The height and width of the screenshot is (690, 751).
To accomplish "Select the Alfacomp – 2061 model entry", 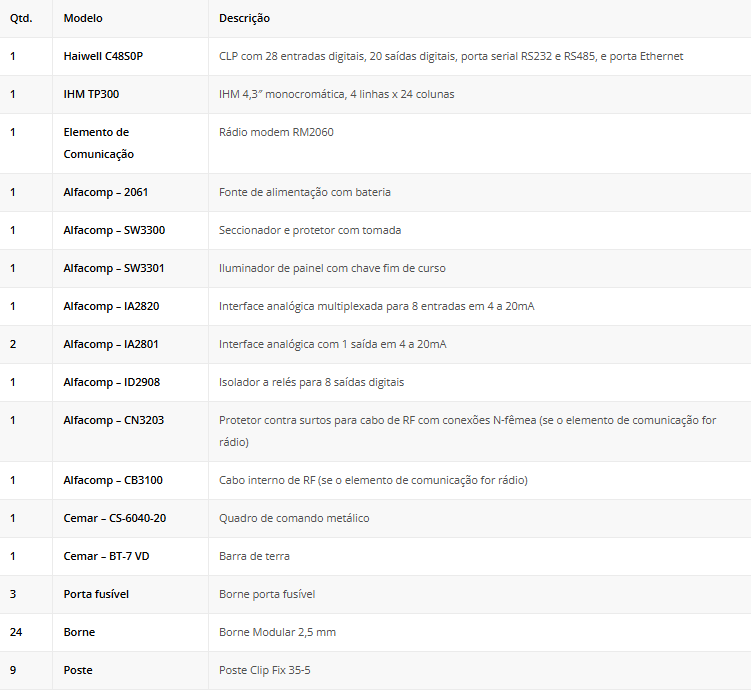I will [105, 192].
